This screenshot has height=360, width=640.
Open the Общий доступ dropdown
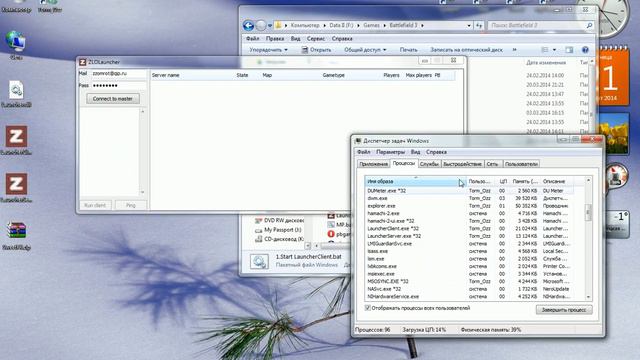pyautogui.click(x=365, y=50)
